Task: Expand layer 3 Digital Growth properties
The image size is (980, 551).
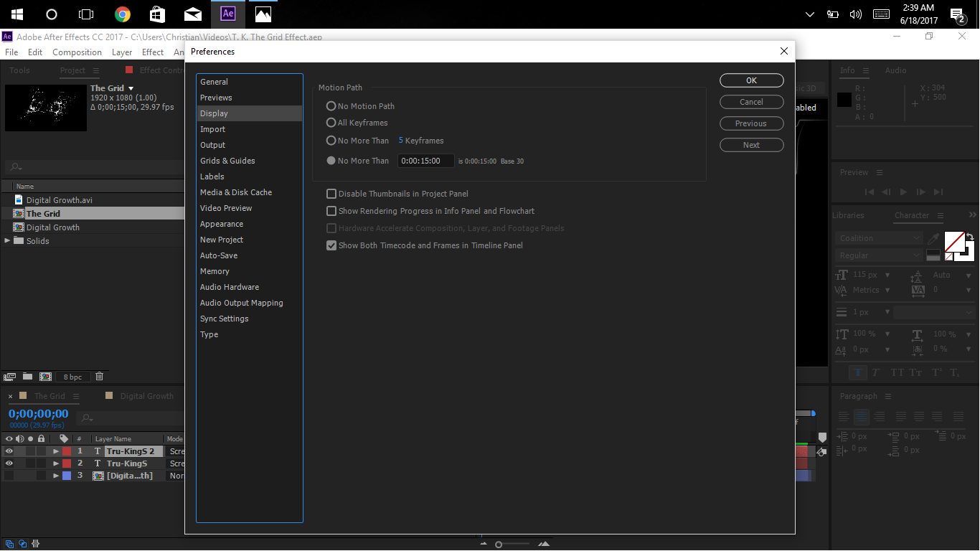Action: (56, 476)
